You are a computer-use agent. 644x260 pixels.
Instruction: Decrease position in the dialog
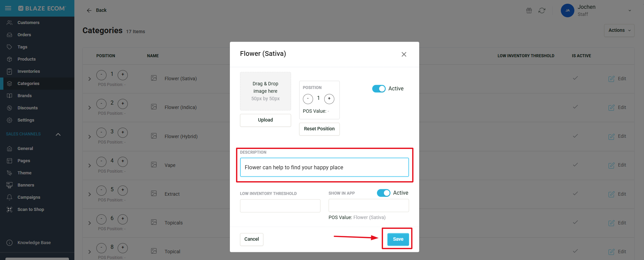(308, 99)
